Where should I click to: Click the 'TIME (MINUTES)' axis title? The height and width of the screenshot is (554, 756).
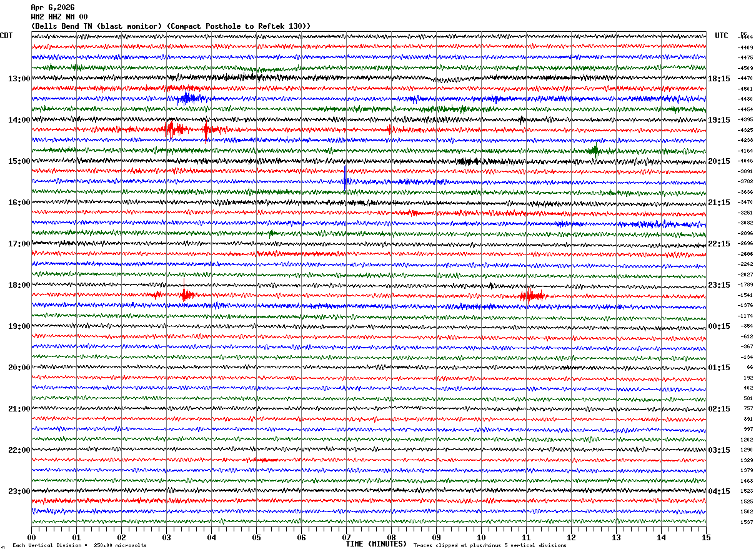pos(376,544)
